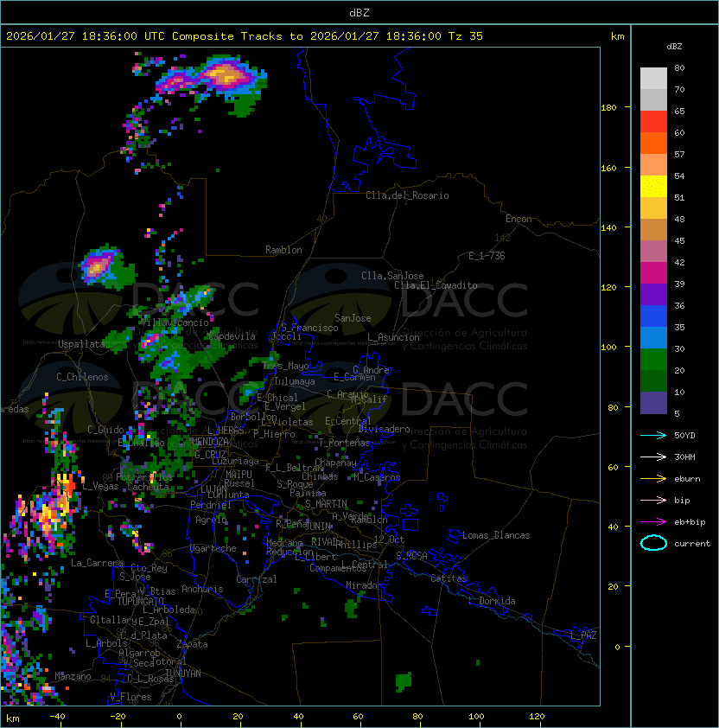Click the Ramblon label
Screen dimensions: 719x728
click(283, 250)
